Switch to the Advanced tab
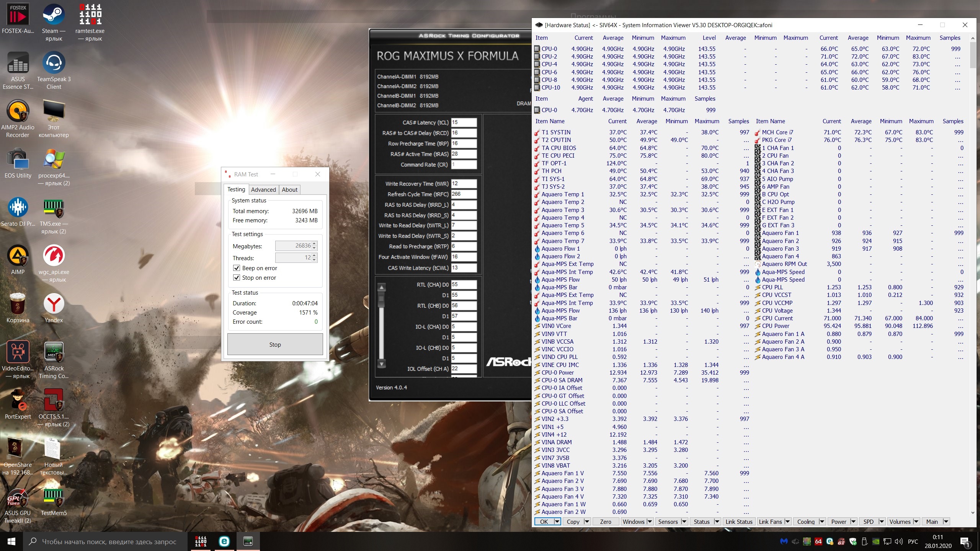 (263, 190)
